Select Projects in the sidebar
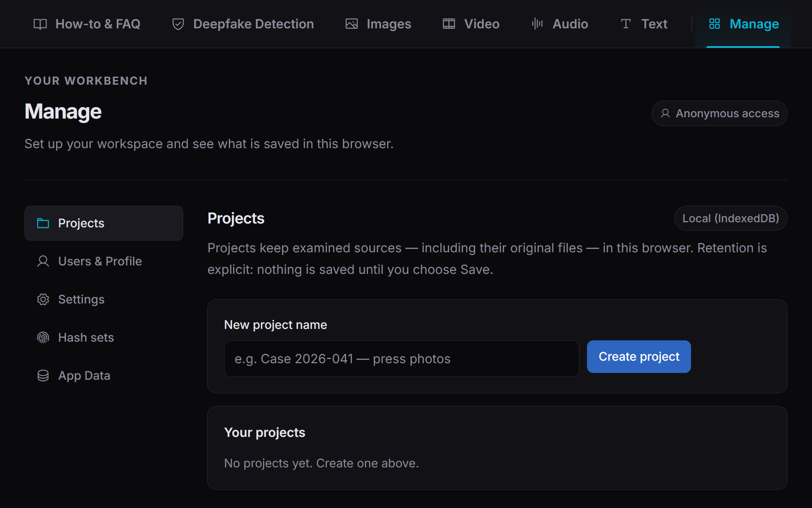The width and height of the screenshot is (812, 508). (x=104, y=223)
